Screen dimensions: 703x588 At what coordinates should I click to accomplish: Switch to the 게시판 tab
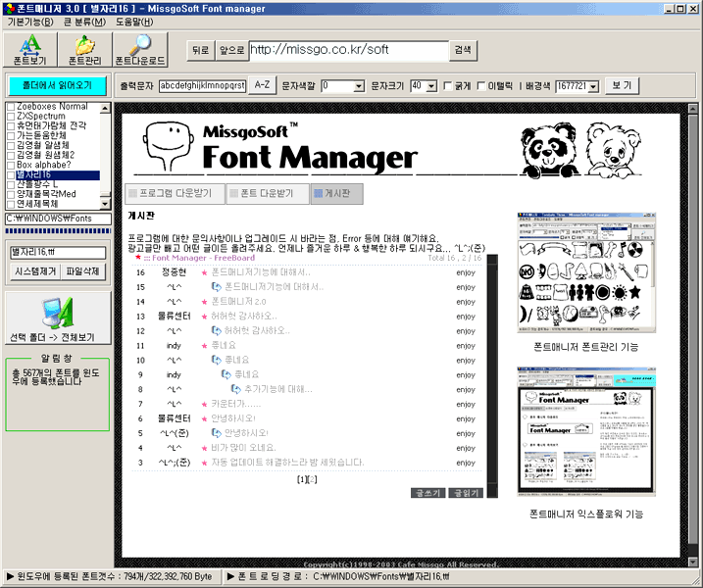pyautogui.click(x=336, y=194)
